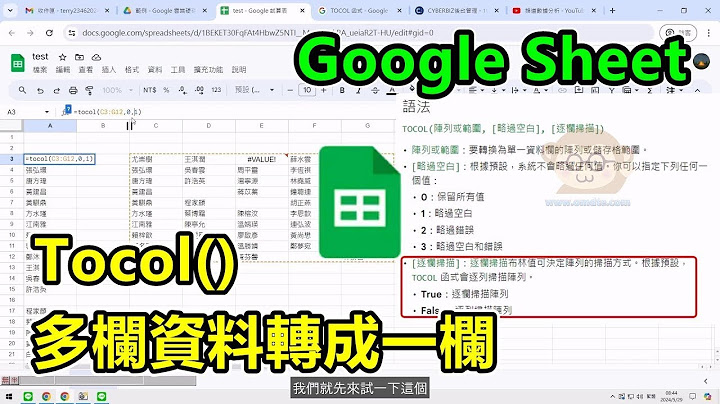Open the 說明 menu
This screenshot has height=404, width=720.
tap(239, 70)
